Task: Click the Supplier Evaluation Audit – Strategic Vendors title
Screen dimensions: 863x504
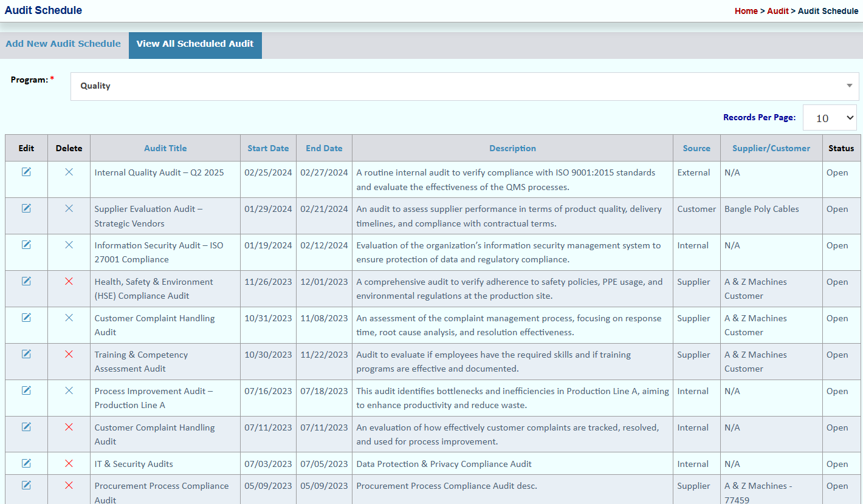Action: [149, 216]
